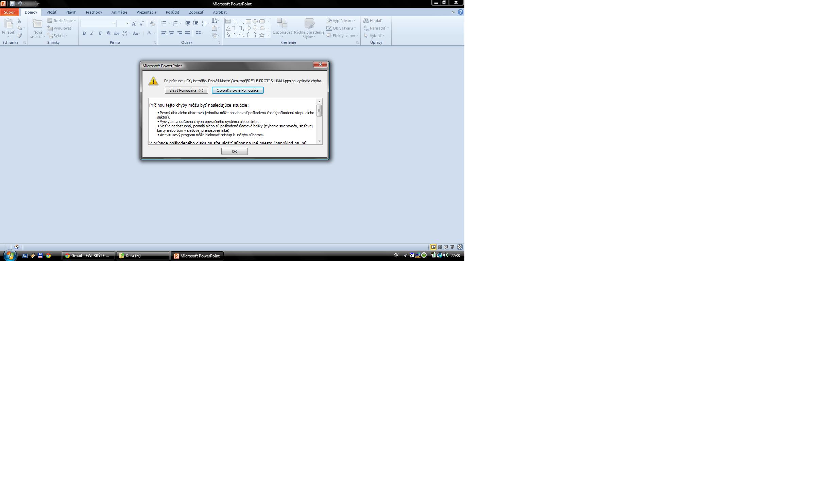The height and width of the screenshot is (504, 839).
Task: Toggle Strikethrough text formatting
Action: pyautogui.click(x=116, y=33)
